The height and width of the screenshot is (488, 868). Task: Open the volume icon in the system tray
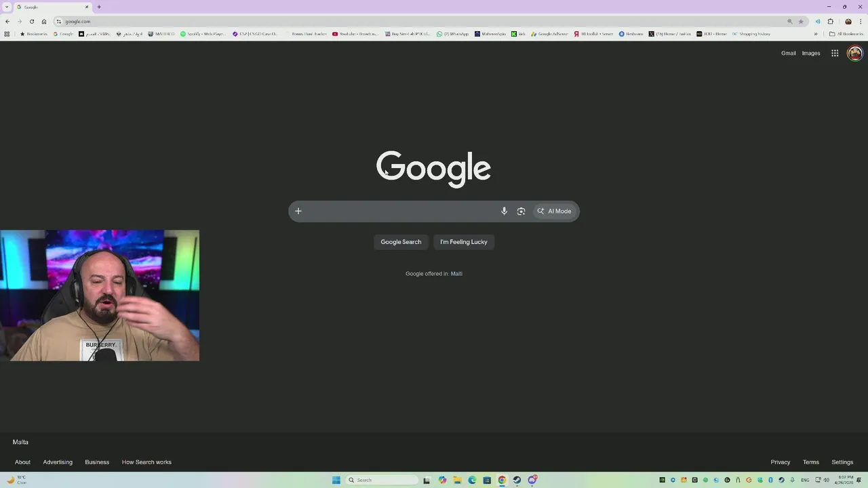pos(827,480)
